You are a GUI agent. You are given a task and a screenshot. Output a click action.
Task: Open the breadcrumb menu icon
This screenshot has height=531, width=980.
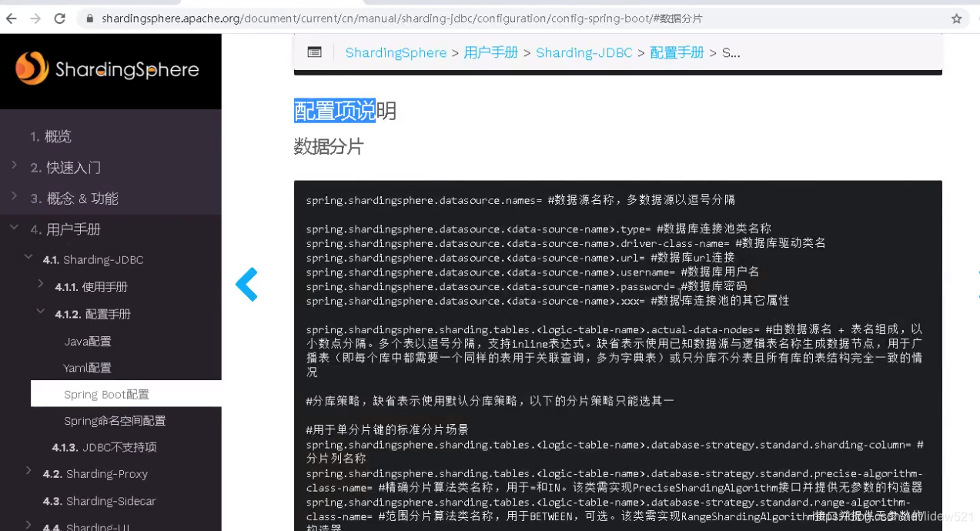point(314,52)
